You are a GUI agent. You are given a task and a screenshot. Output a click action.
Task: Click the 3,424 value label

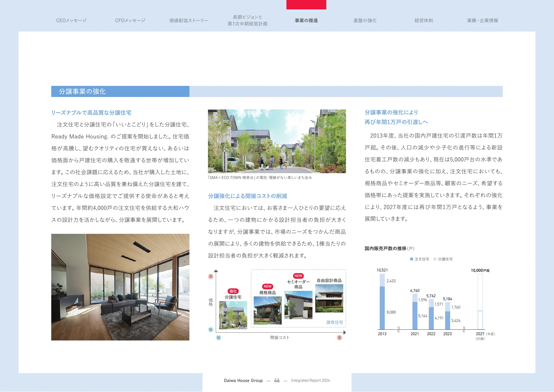[x=456, y=321]
